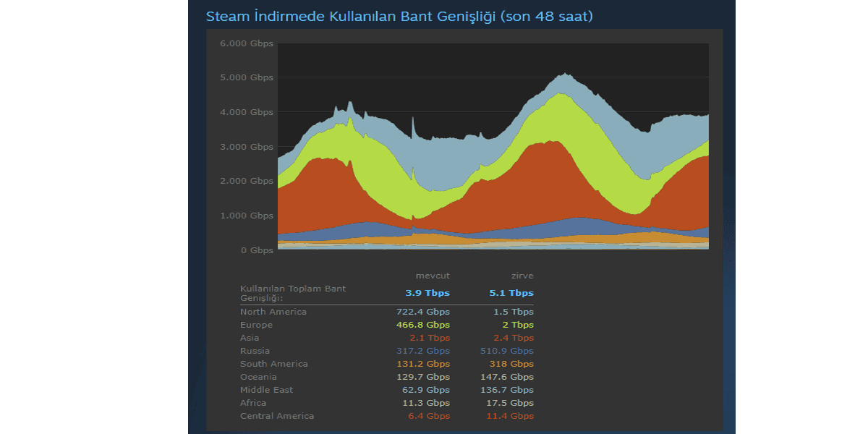Viewport: 868px width, 434px height.
Task: Click the 5.1 Tbps peak total value
Action: coord(511,293)
